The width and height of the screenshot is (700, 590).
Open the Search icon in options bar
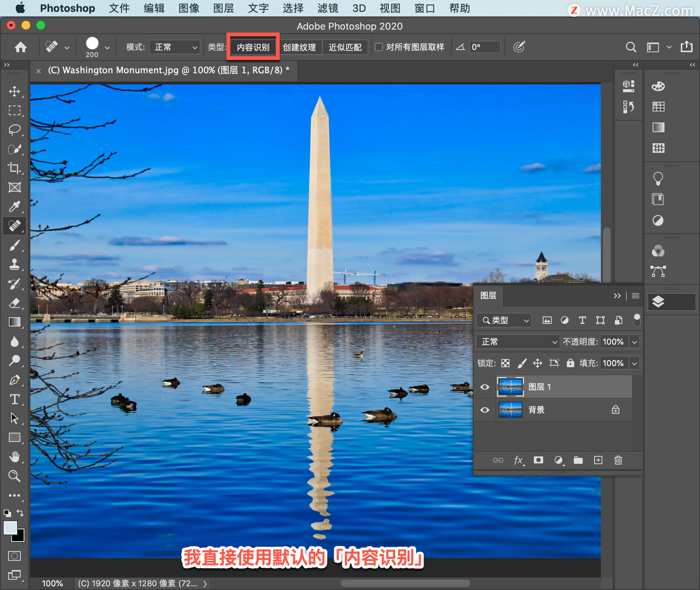click(631, 47)
